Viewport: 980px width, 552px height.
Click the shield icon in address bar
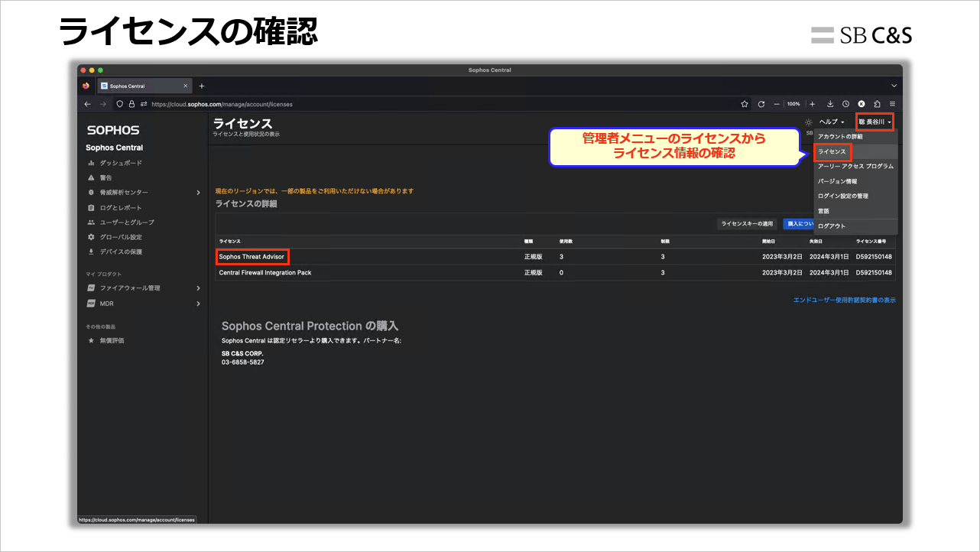(x=120, y=104)
